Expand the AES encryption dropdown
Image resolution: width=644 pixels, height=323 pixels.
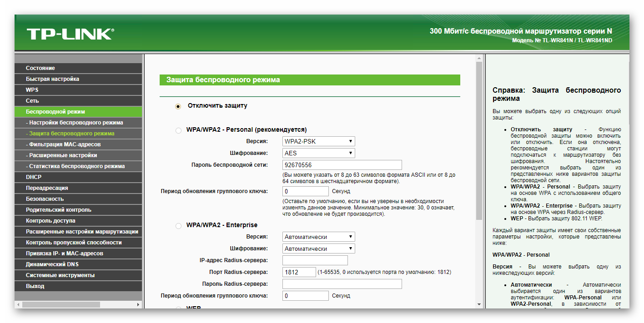coord(318,153)
